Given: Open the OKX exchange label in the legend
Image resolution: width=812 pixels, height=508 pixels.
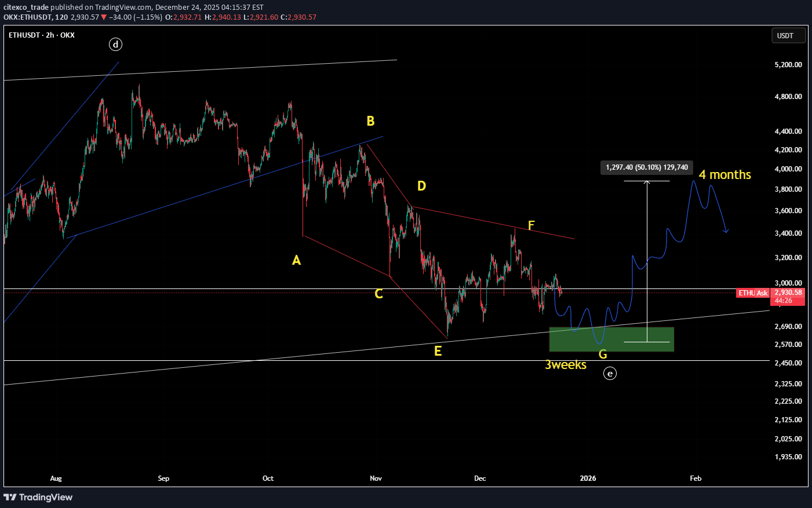Looking at the screenshot, I should [67, 35].
